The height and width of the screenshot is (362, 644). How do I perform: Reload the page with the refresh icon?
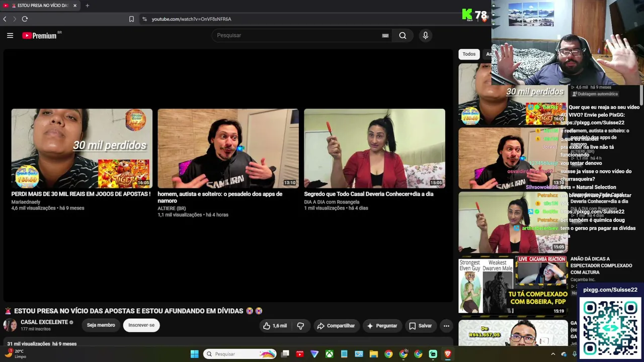tap(25, 19)
